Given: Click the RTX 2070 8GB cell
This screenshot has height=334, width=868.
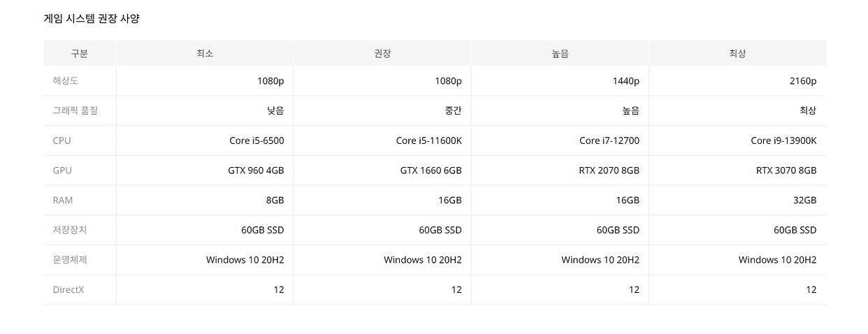Looking at the screenshot, I should pos(609,170).
